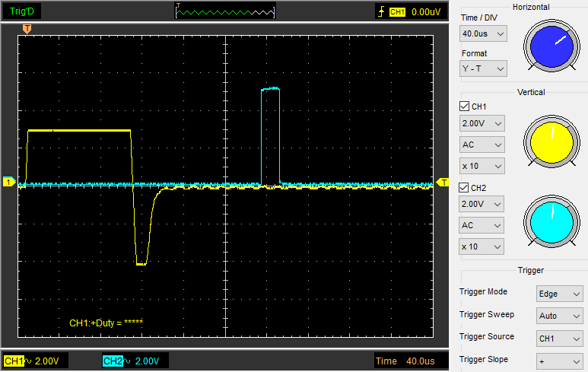Open CH2 probe x10 dropdown

pyautogui.click(x=482, y=246)
